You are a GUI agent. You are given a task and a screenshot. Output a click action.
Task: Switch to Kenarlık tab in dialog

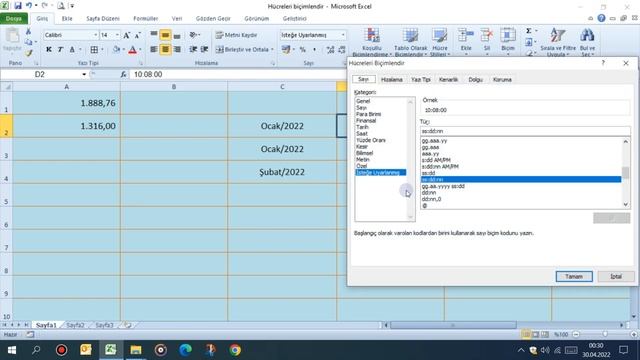(448, 80)
